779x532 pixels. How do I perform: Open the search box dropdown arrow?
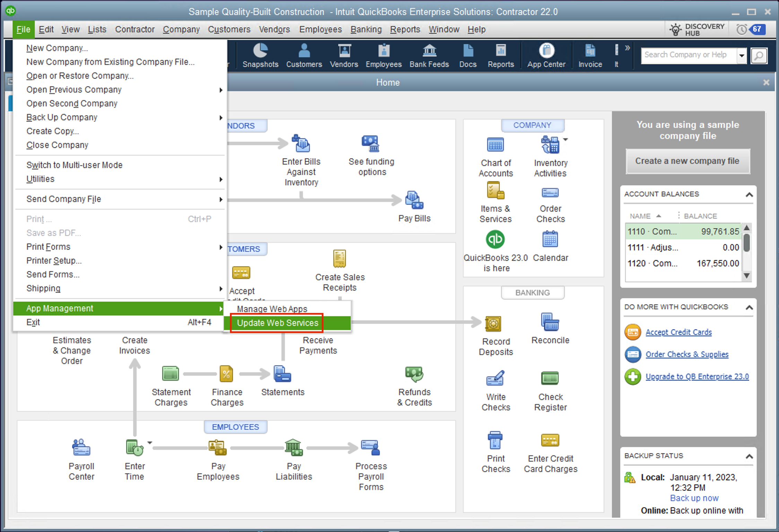(x=742, y=55)
